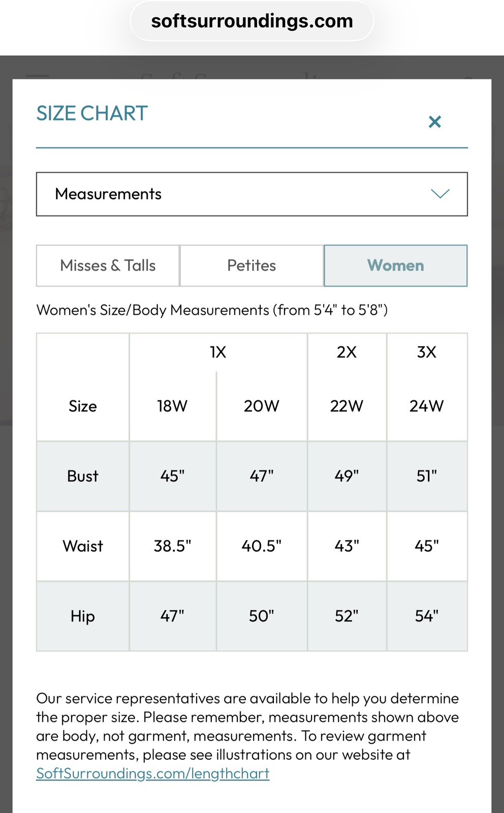Open the hamburger menu behind the dialog

click(38, 76)
